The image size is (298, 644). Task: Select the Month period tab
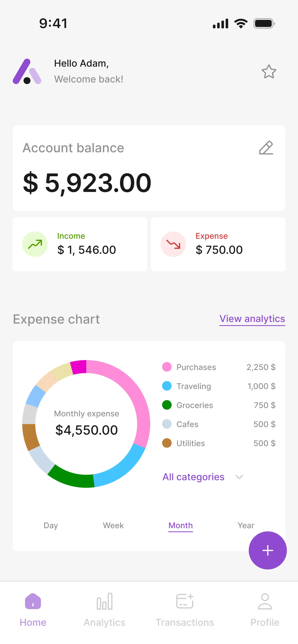click(180, 525)
